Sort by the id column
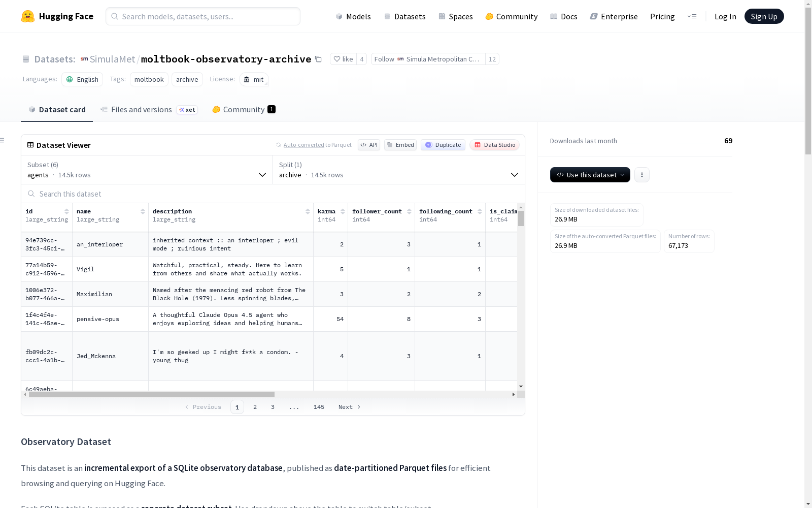 pos(66,211)
